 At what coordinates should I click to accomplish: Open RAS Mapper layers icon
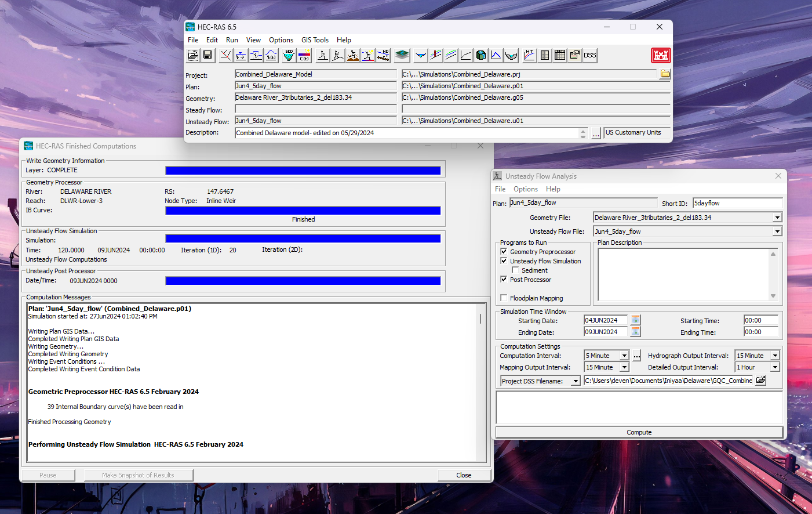(x=402, y=55)
